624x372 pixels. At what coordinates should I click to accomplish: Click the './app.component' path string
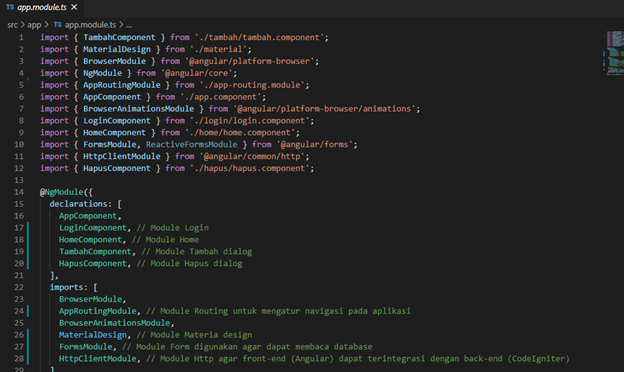point(221,97)
